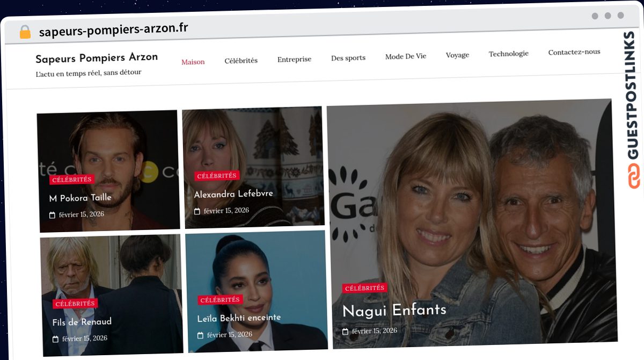The width and height of the screenshot is (644, 360).
Task: Click Célébrités tag on Nagui Enfants card
Action: click(x=365, y=289)
